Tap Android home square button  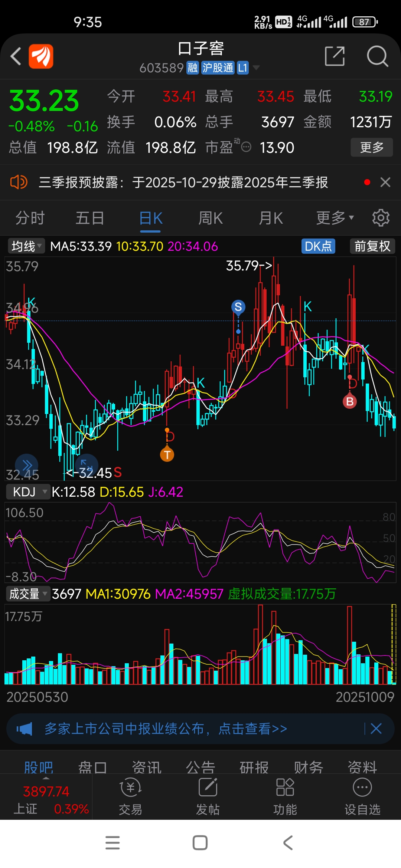200,843
